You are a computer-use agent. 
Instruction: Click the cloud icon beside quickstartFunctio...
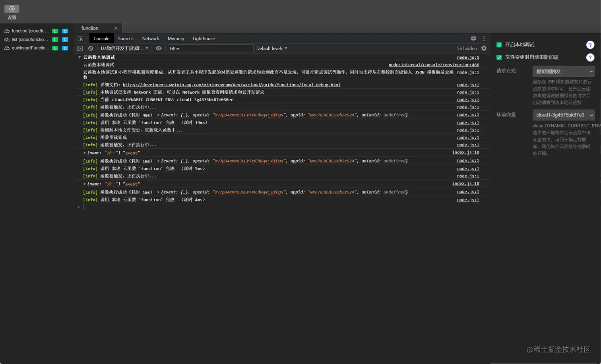pos(7,48)
